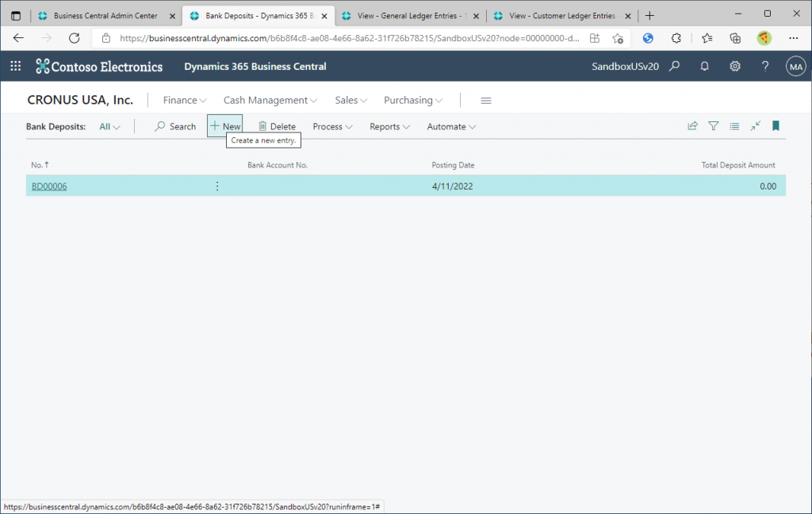Switch the list layout view icon
The height and width of the screenshot is (514, 812).
734,126
